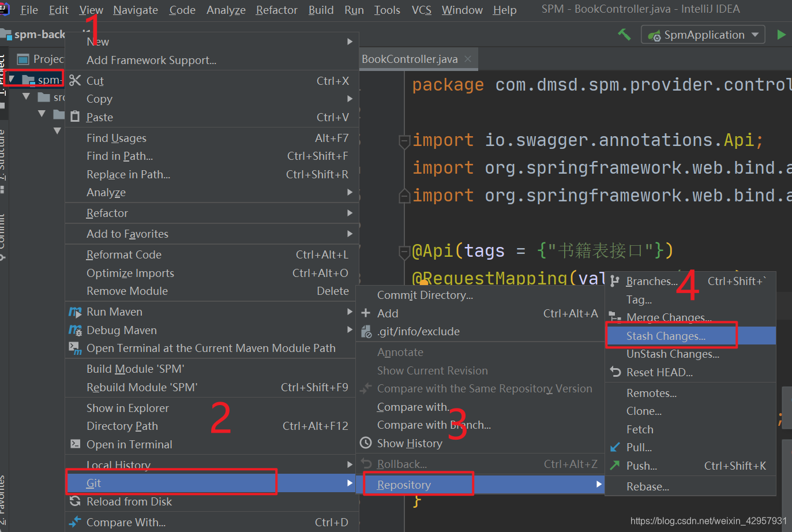This screenshot has width=792, height=532.
Task: Open the Help menu
Action: tap(505, 10)
